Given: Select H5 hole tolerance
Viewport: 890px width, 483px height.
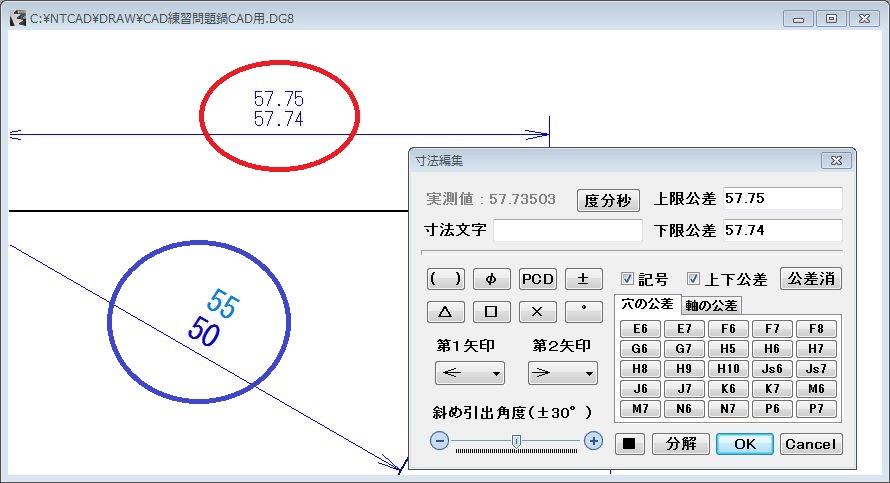Looking at the screenshot, I should click(728, 348).
